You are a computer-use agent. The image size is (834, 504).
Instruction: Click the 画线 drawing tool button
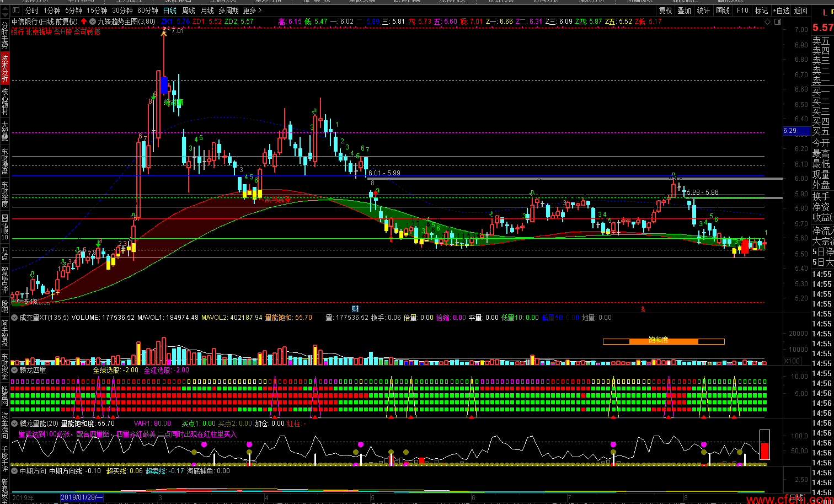723,10
